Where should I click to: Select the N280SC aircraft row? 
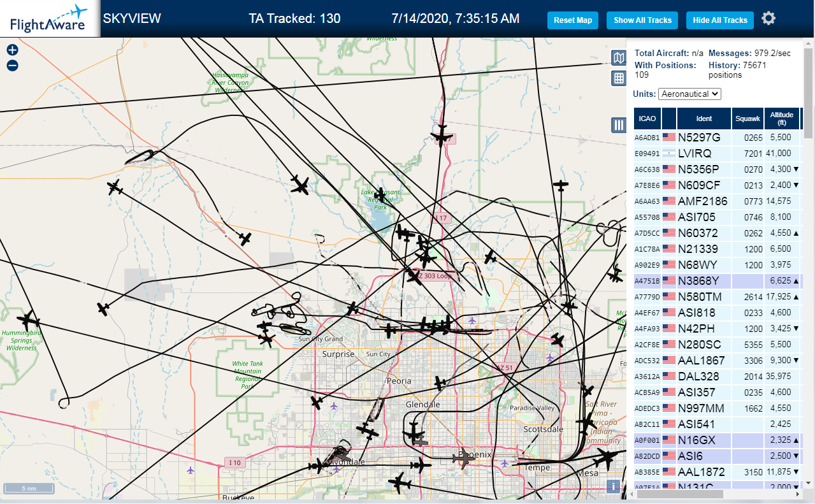pyautogui.click(x=718, y=344)
